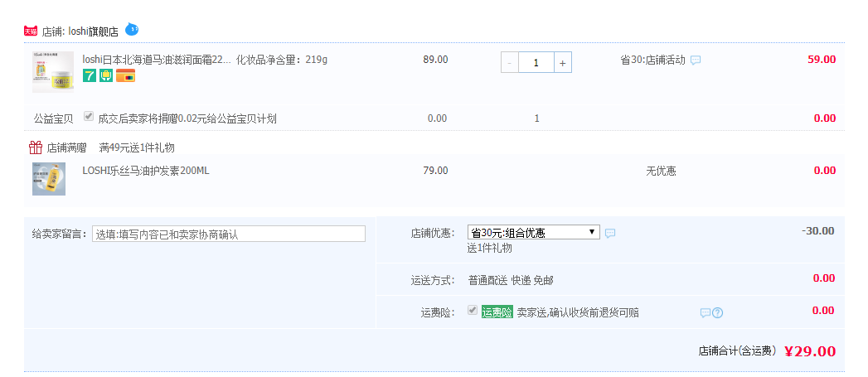Click the quantity input field showing 1
868x377 pixels.
click(x=536, y=62)
